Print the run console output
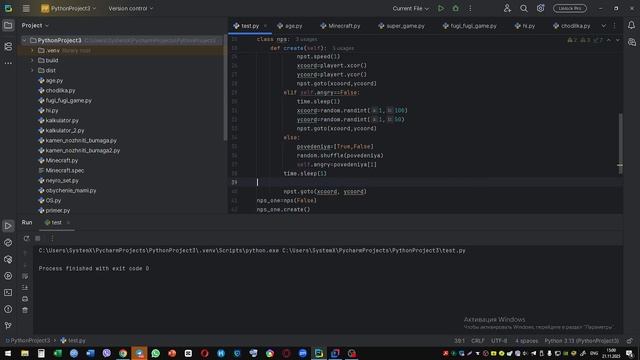This screenshot has width=640, height=360. [25, 299]
